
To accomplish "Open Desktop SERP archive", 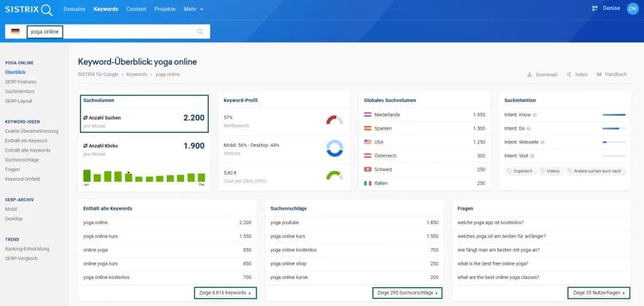I will (14, 219).
